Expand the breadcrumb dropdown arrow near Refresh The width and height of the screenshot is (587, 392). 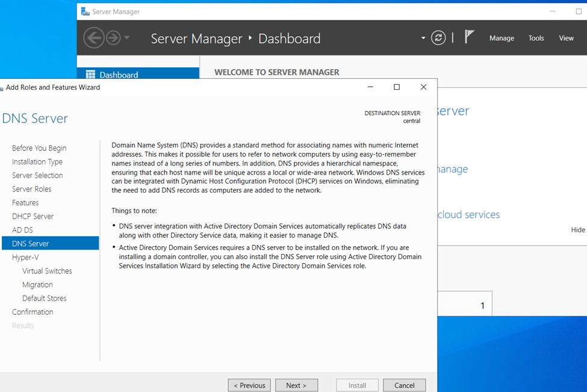tap(423, 38)
